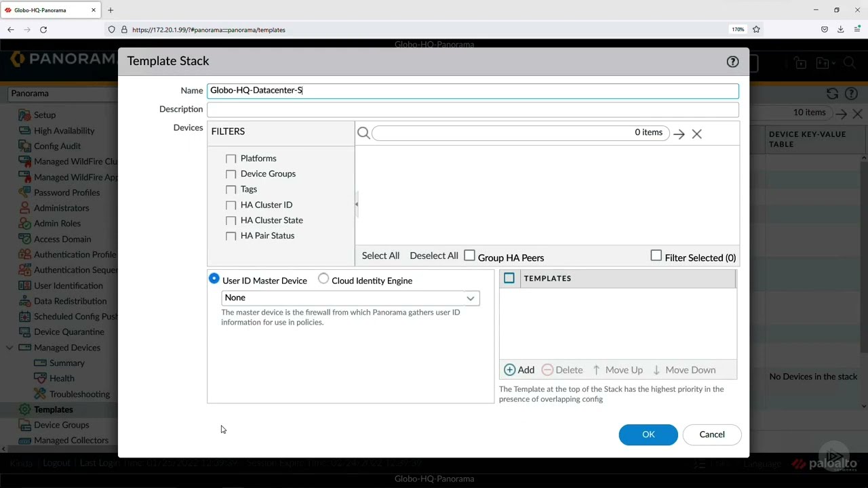Check the Device Groups filter checkbox
868x488 pixels.
(x=231, y=174)
